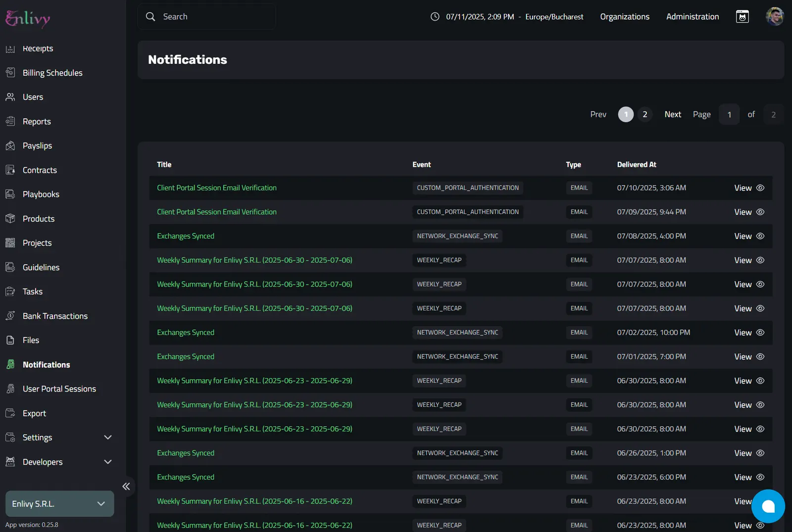Open the Billing Schedules sidebar icon
Screen dimensions: 792x532
[10, 73]
